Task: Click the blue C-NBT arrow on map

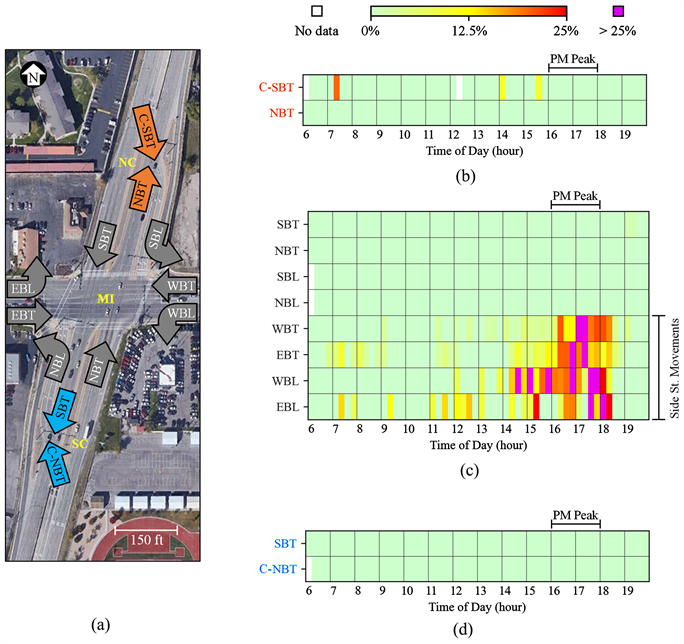Action: [x=57, y=463]
